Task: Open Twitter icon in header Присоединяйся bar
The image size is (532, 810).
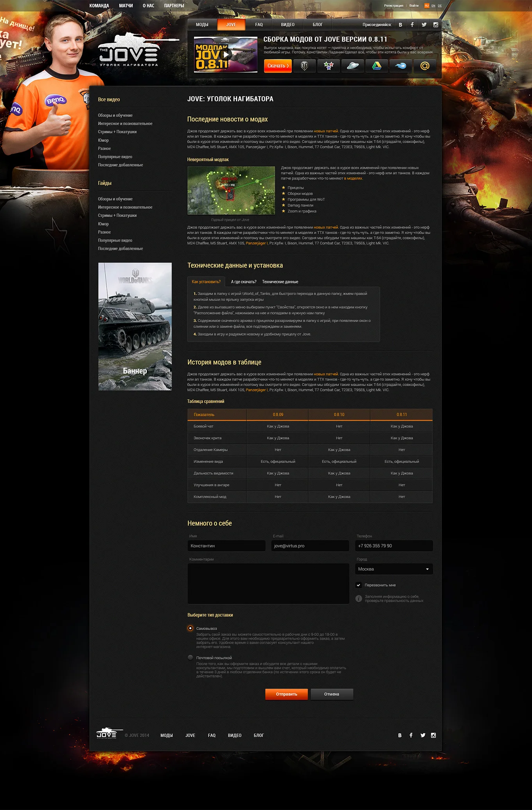Action: pos(424,25)
